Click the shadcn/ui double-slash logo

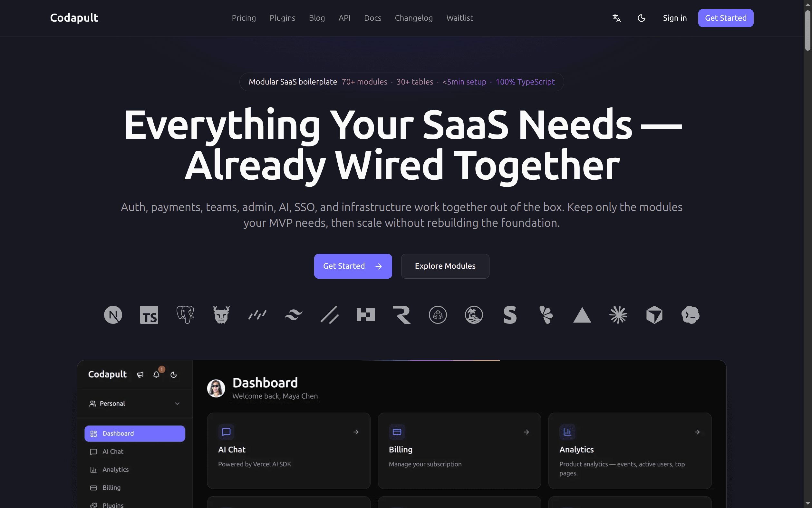pos(330,315)
